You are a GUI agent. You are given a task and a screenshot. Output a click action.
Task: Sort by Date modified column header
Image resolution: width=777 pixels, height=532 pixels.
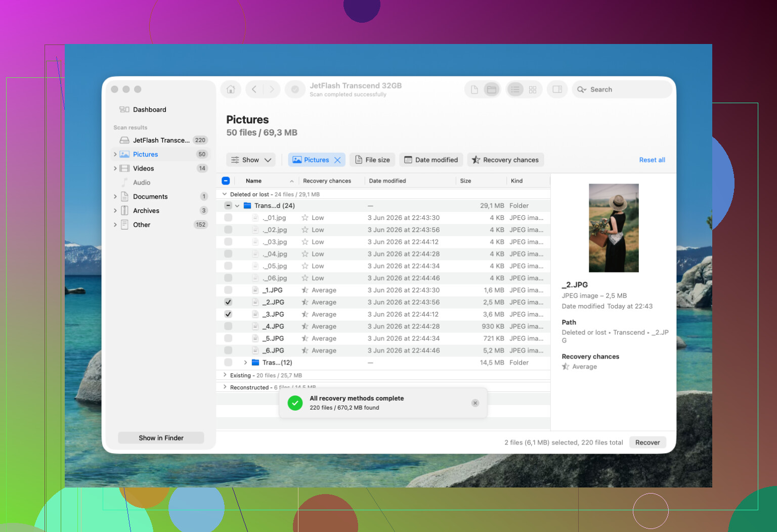point(410,181)
